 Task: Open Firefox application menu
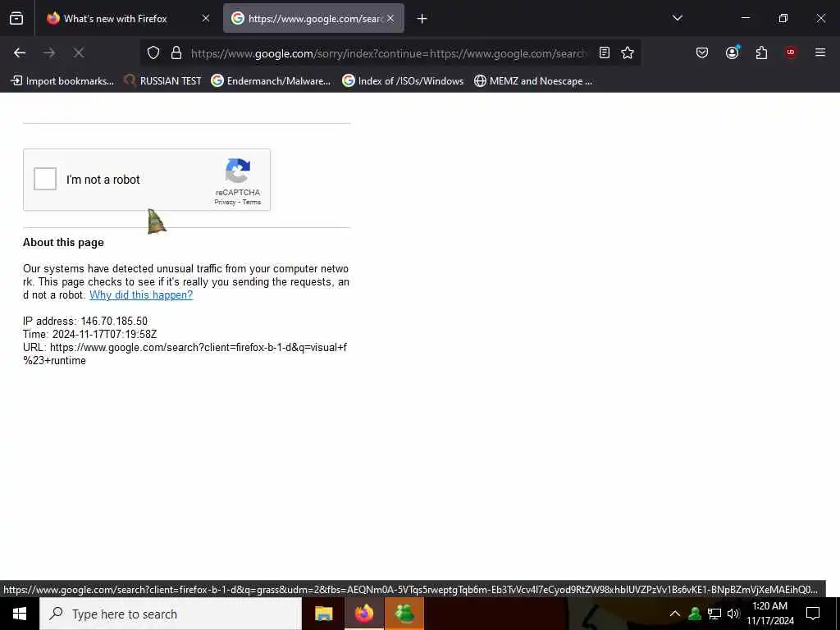820,52
